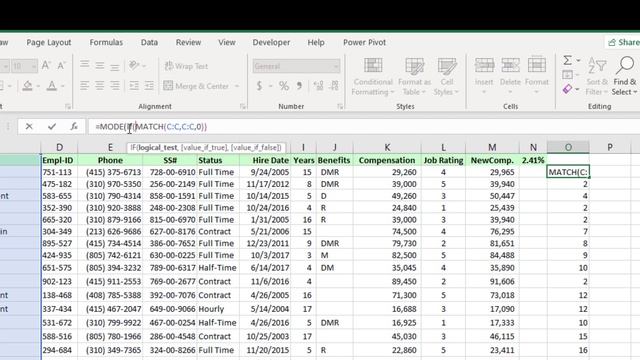
Task: Align text to the right
Action: [115, 86]
